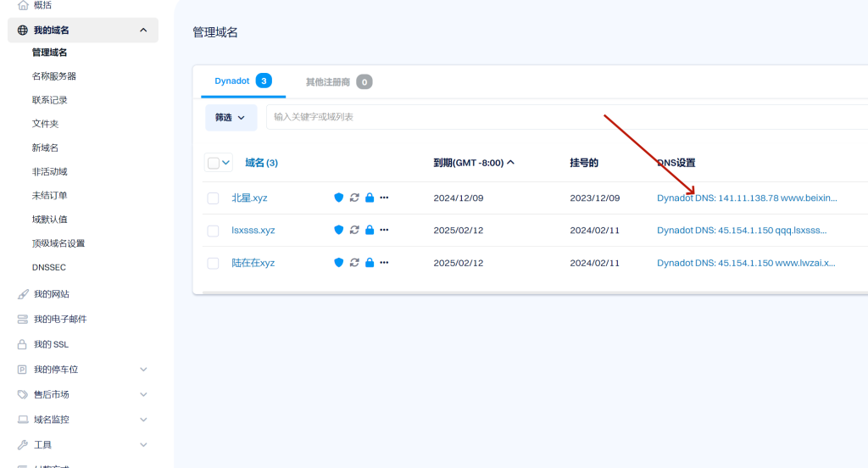The height and width of the screenshot is (468, 868).
Task: Tick the select-all checkbox in table header
Action: (213, 163)
